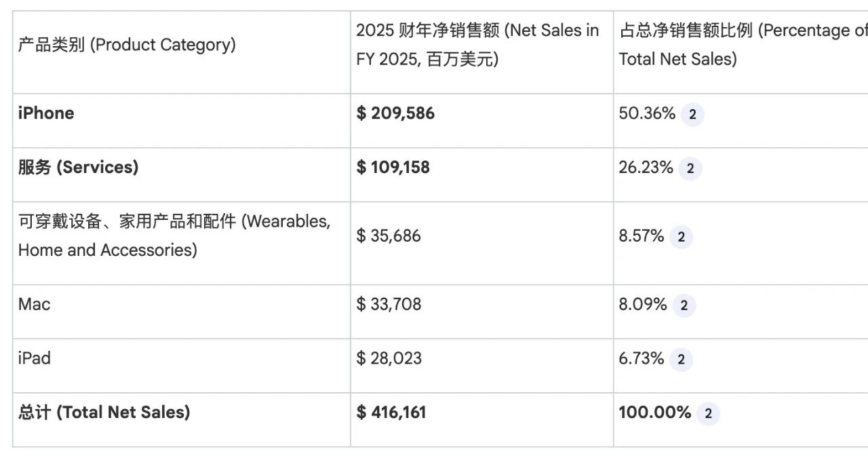Click source badge beside 6.73%
The image size is (868, 456).
(681, 360)
